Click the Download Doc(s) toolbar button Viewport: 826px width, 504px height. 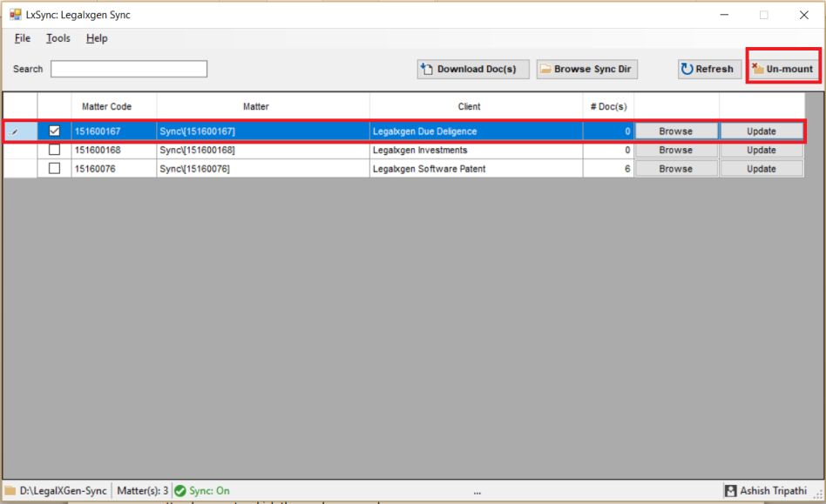(x=473, y=69)
